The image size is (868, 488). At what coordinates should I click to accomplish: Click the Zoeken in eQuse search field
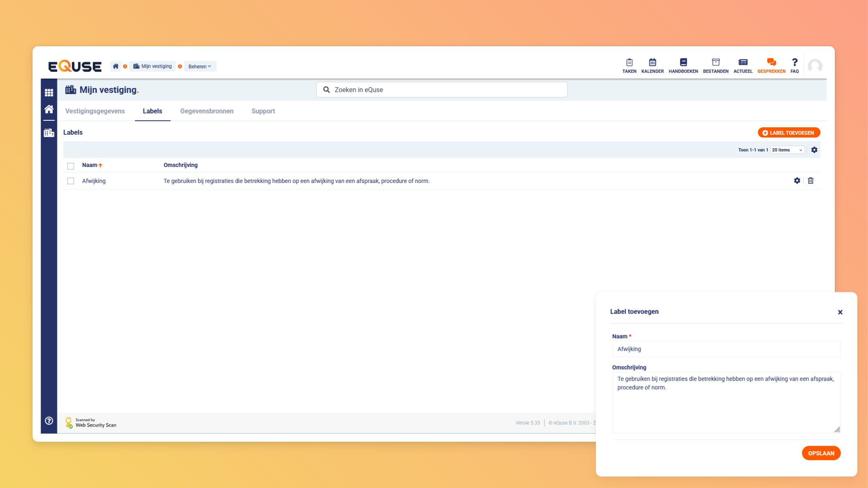coord(442,90)
